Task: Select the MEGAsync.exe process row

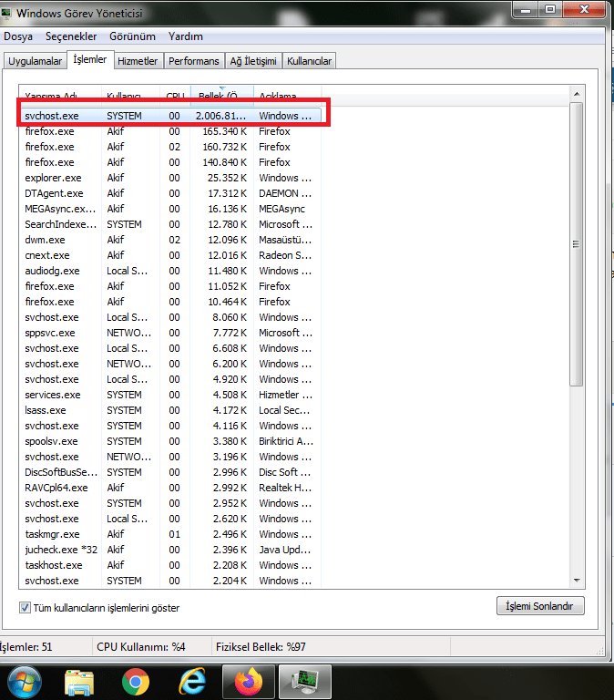Action: coord(170,209)
